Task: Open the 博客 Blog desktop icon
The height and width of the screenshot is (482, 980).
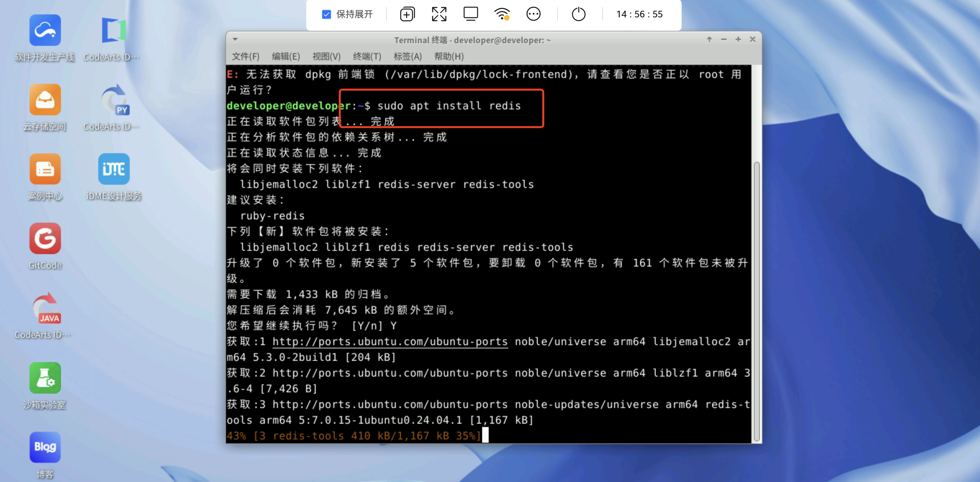Action: [x=45, y=448]
